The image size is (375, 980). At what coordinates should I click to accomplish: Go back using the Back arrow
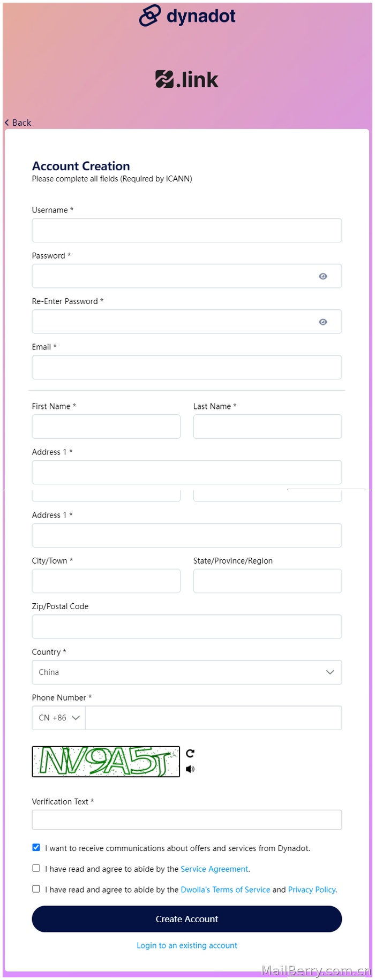click(18, 123)
